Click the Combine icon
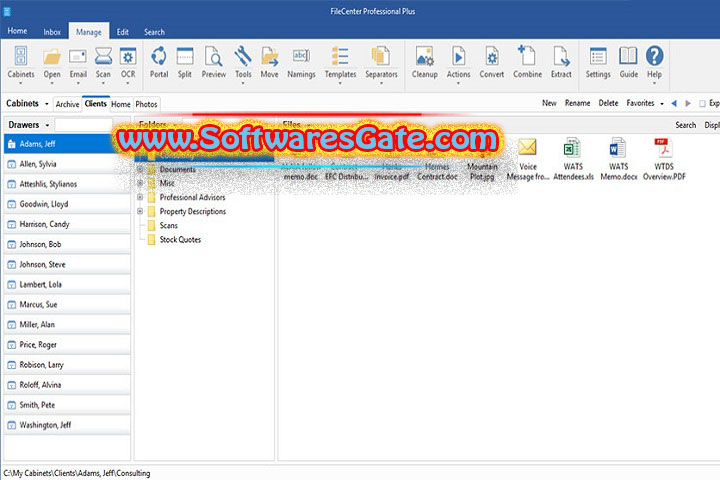Viewport: 720px width, 480px height. [527, 55]
